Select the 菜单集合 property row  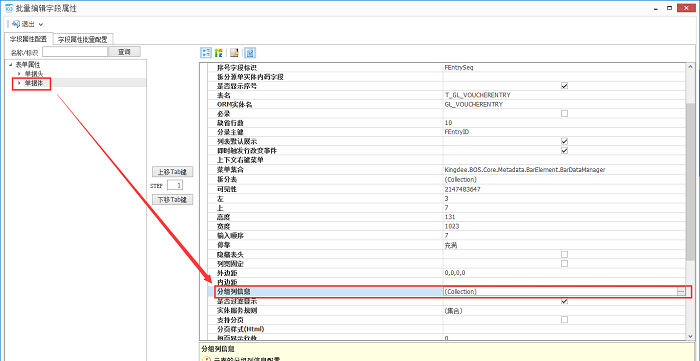[447, 170]
